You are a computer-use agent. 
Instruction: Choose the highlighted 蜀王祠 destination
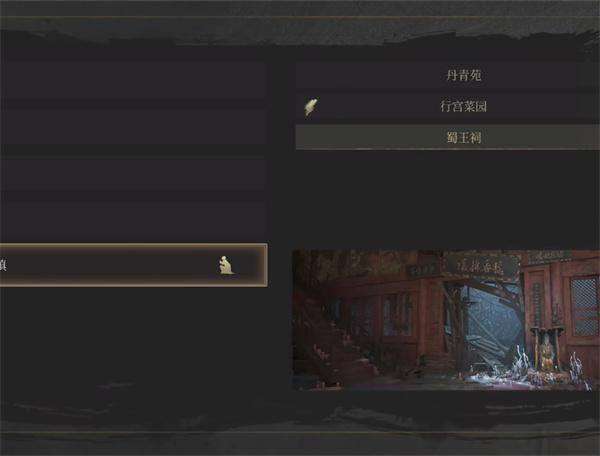pos(448,137)
